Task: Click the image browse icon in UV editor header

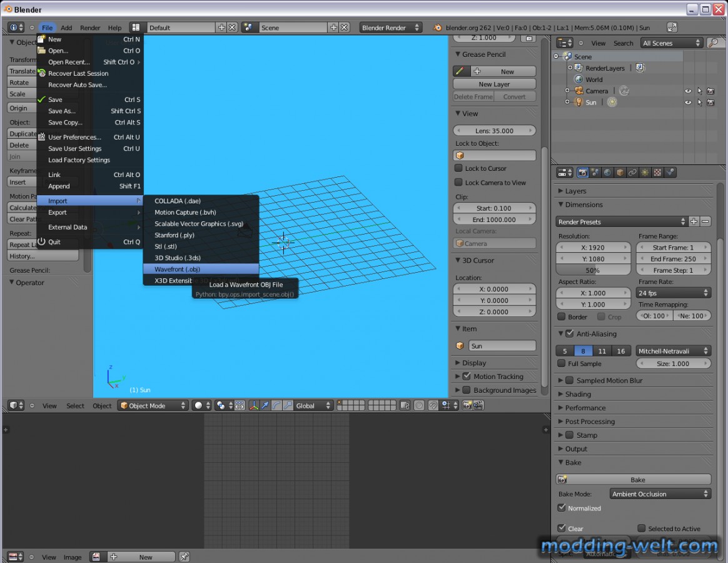Action: 96,557
